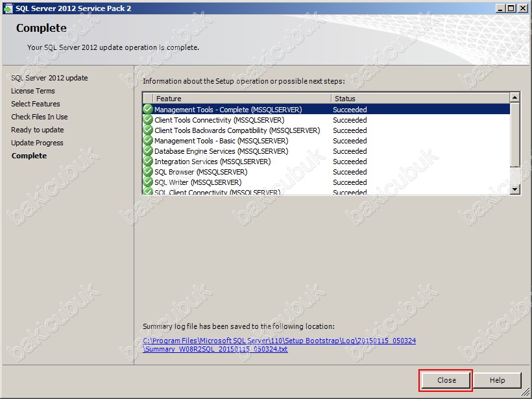
Task: Click the green check icon beside Database Engine Services
Action: 148,151
